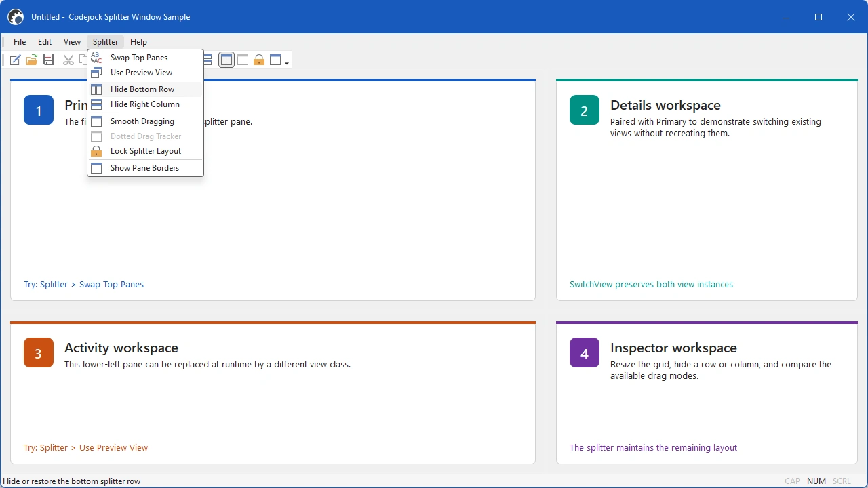Enable Lock Splitter Layout menu option
The width and height of the screenshot is (868, 488).
pyautogui.click(x=146, y=151)
